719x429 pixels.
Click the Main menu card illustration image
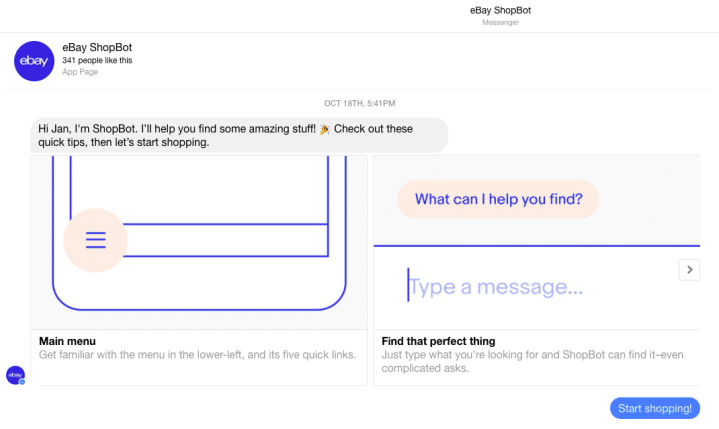coord(199,242)
